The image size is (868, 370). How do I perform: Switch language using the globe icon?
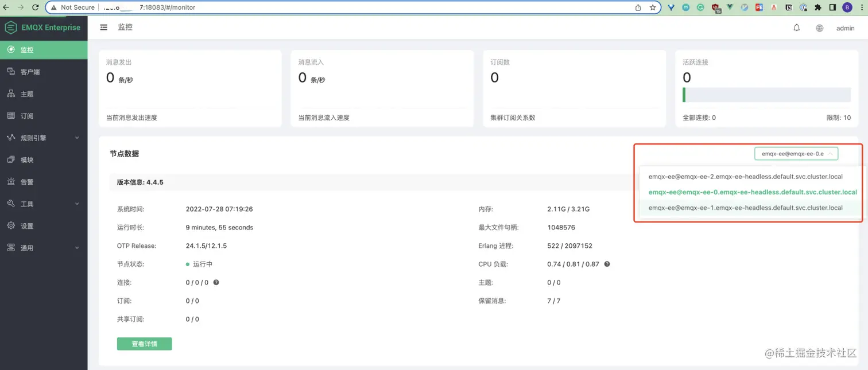tap(819, 28)
